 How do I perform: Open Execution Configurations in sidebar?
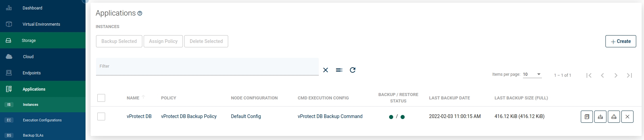42,120
